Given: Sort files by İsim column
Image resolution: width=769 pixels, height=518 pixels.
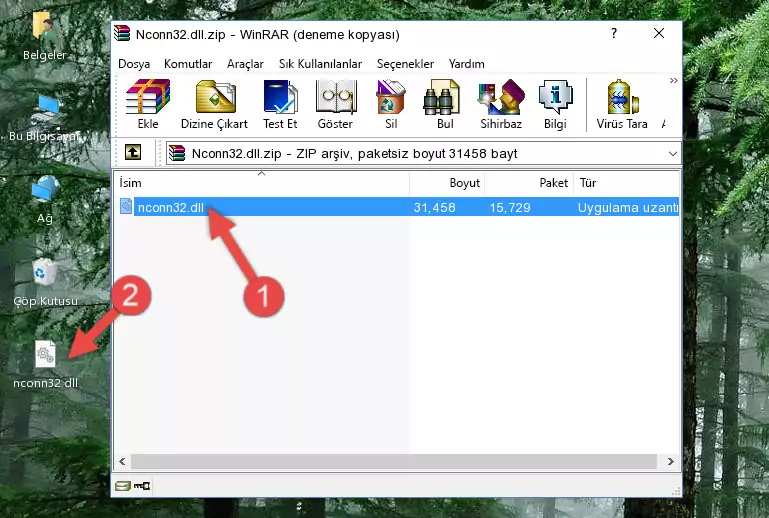Looking at the screenshot, I should click(262, 183).
